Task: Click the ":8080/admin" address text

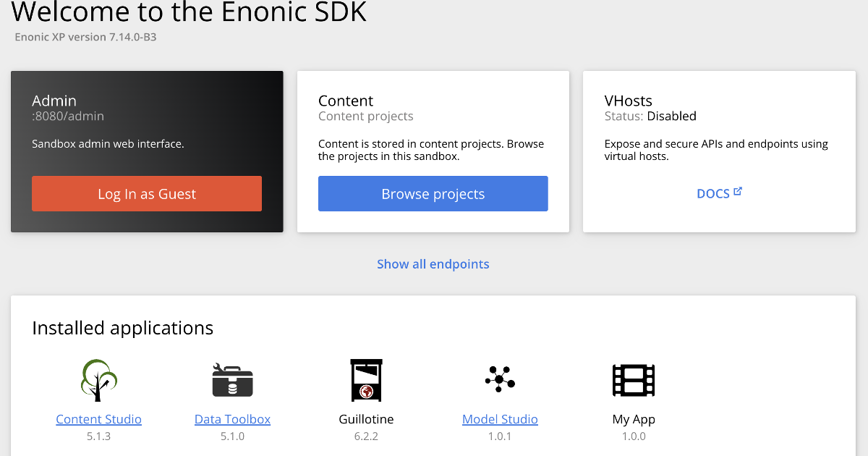Action: pos(68,116)
